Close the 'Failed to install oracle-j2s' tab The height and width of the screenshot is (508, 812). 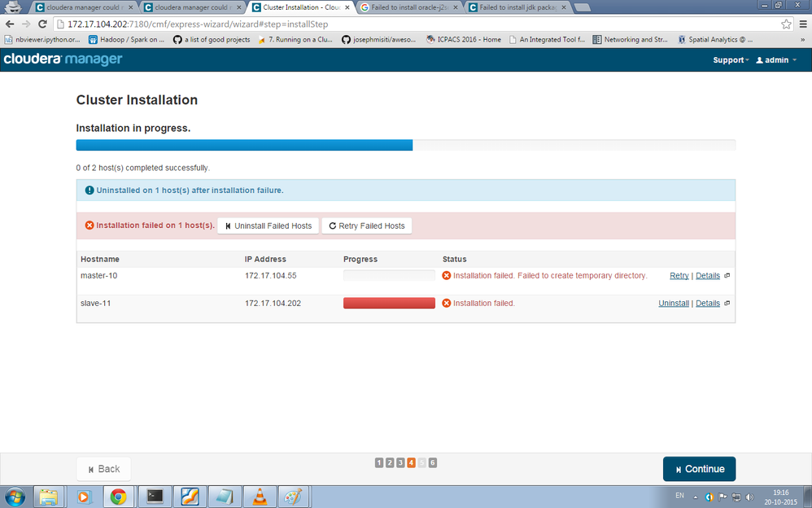tap(455, 8)
